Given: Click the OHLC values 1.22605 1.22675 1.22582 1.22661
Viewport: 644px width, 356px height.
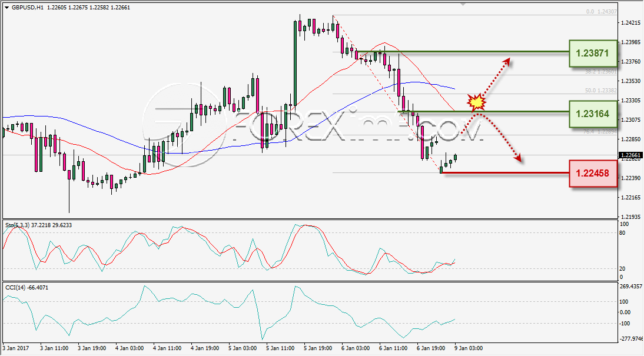Looking at the screenshot, I should coord(89,8).
